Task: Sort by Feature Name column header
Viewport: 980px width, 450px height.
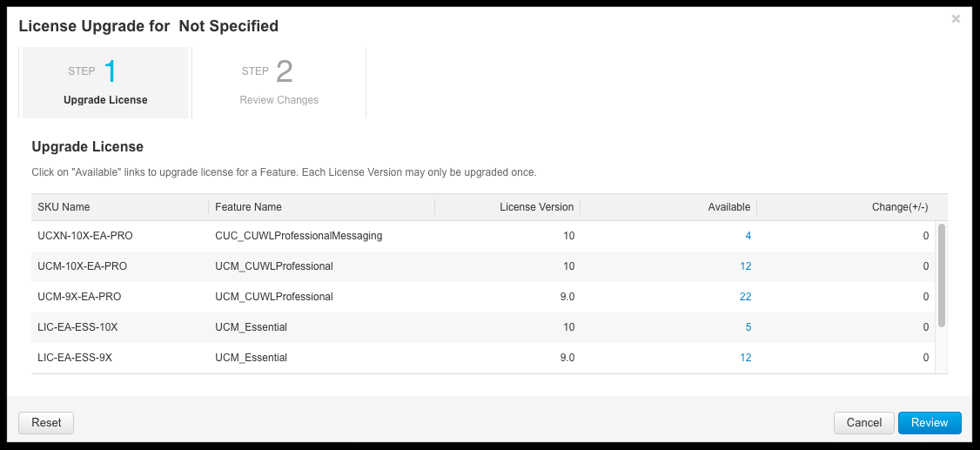Action: tap(321, 207)
